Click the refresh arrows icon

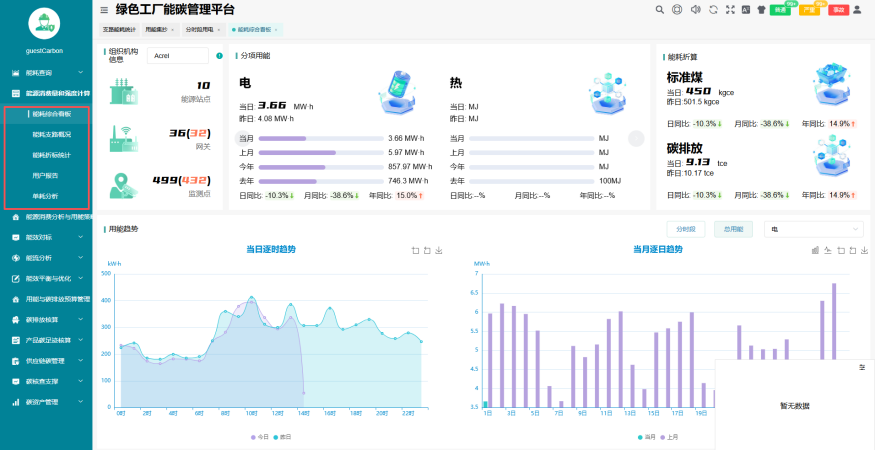click(713, 9)
